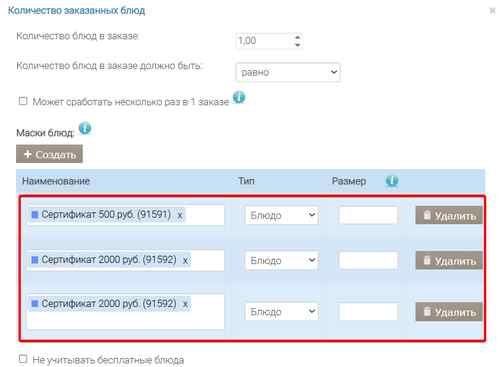Open 'Блюдо' type dropdown in third row

click(x=282, y=312)
